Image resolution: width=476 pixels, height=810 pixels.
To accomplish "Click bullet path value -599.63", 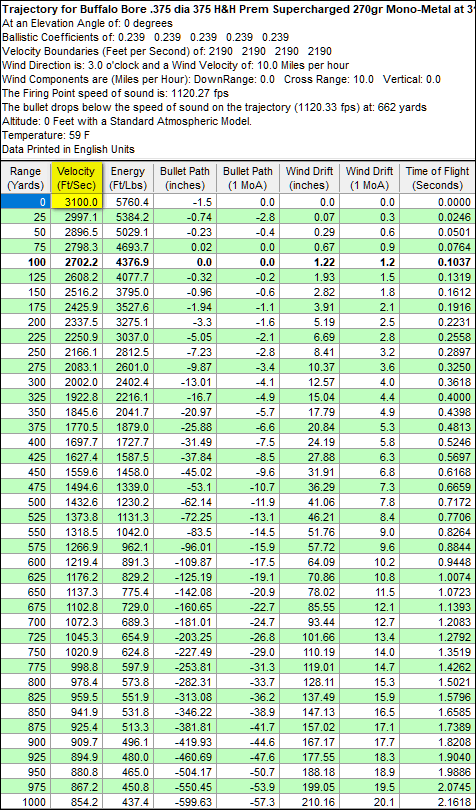I will click(185, 801).
